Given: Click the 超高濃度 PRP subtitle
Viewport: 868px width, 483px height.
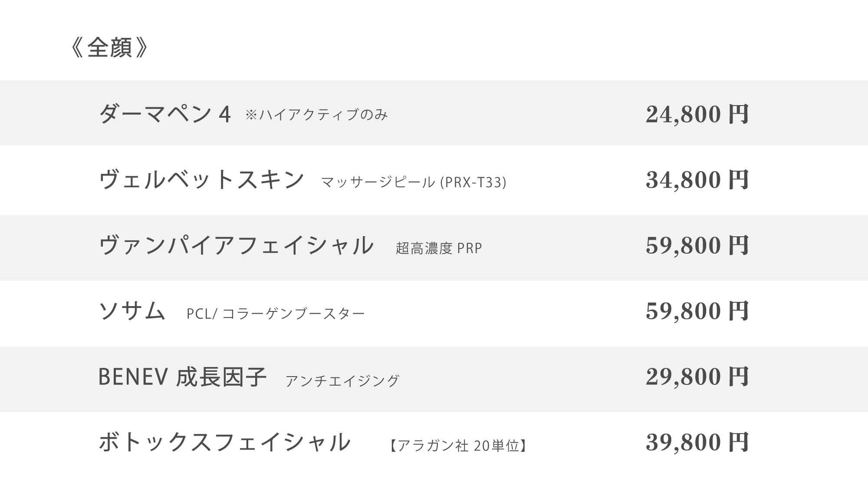Looking at the screenshot, I should click(439, 248).
